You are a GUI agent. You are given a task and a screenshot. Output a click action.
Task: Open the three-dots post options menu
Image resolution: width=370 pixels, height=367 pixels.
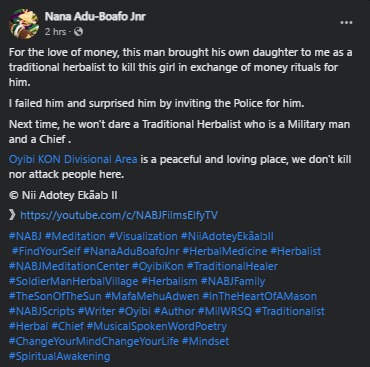(x=346, y=23)
